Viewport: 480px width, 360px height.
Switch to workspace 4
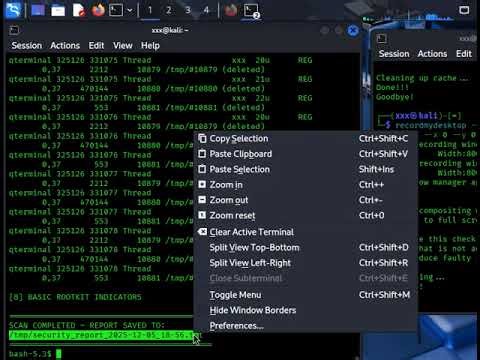click(206, 10)
